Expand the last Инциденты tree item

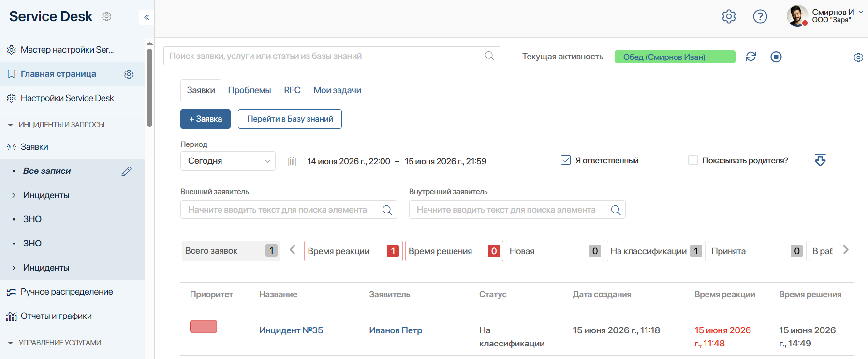(14, 268)
